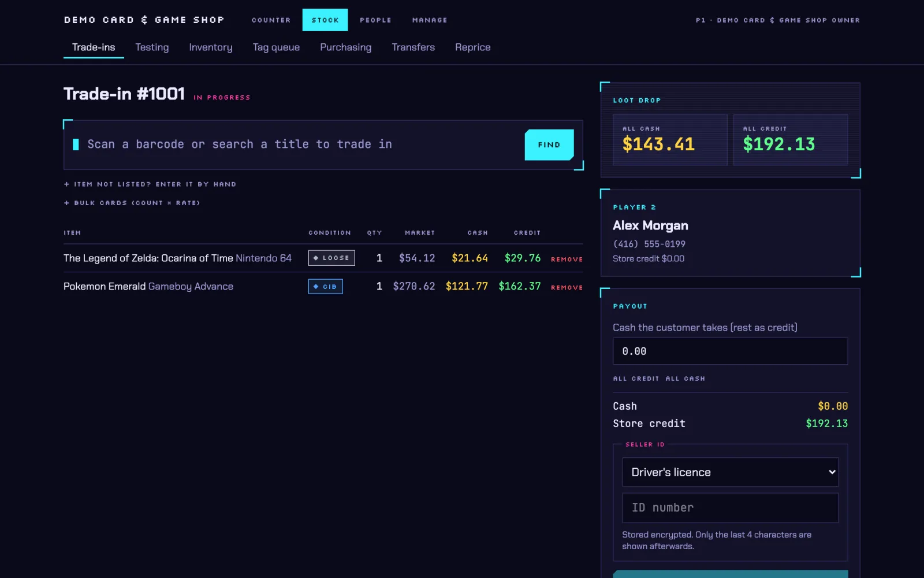Screen dimensions: 924x578
Task: Click the Store credit $0.00 line
Action: [649, 259]
